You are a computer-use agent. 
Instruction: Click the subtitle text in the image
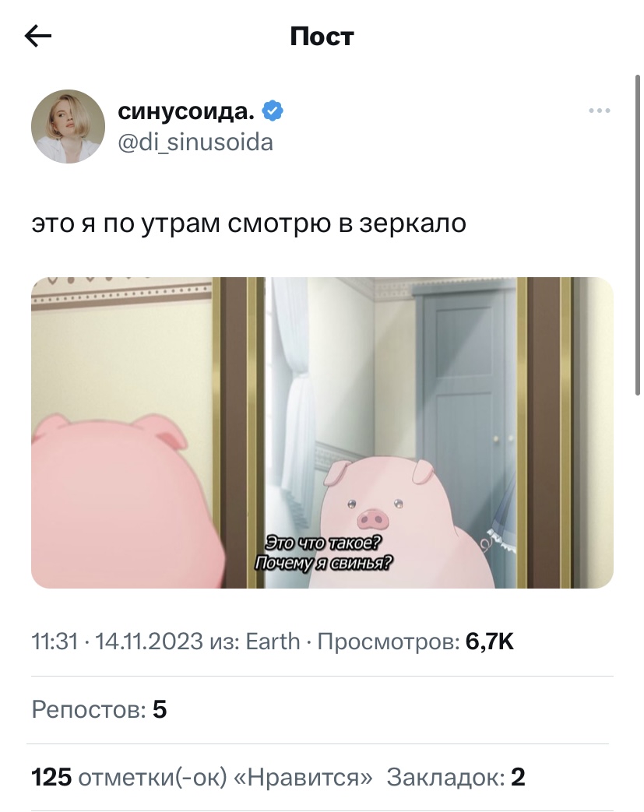tap(323, 553)
